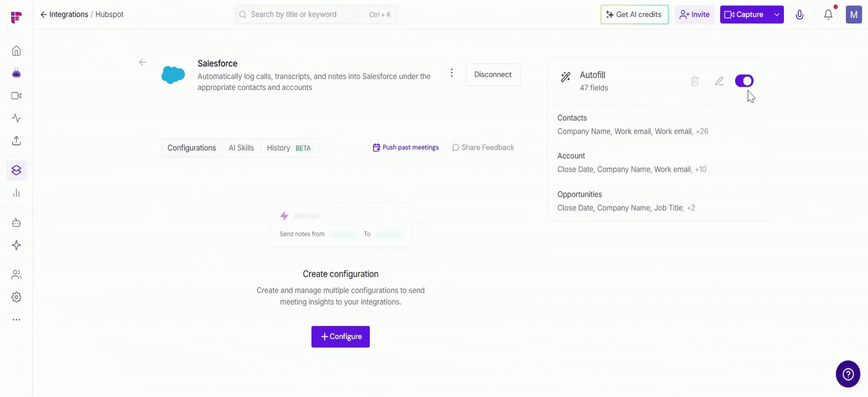Screen dimensions: 868x397
Task: Expand the Capture dropdown arrow
Action: pos(777,14)
